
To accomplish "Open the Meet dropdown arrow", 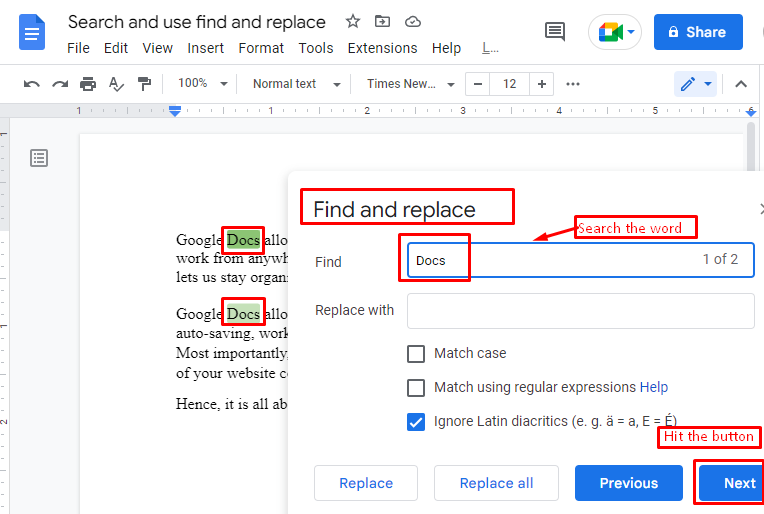I will click(631, 32).
